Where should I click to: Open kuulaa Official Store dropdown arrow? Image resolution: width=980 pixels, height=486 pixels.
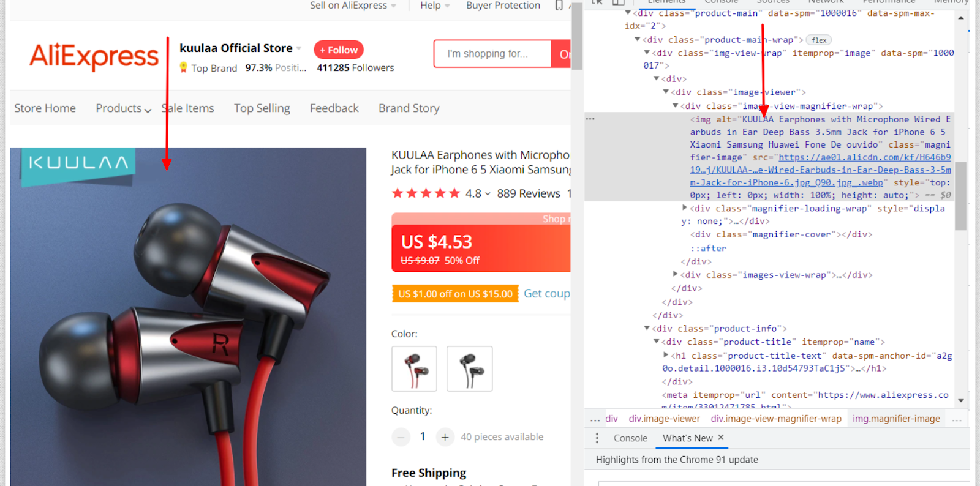(x=299, y=48)
